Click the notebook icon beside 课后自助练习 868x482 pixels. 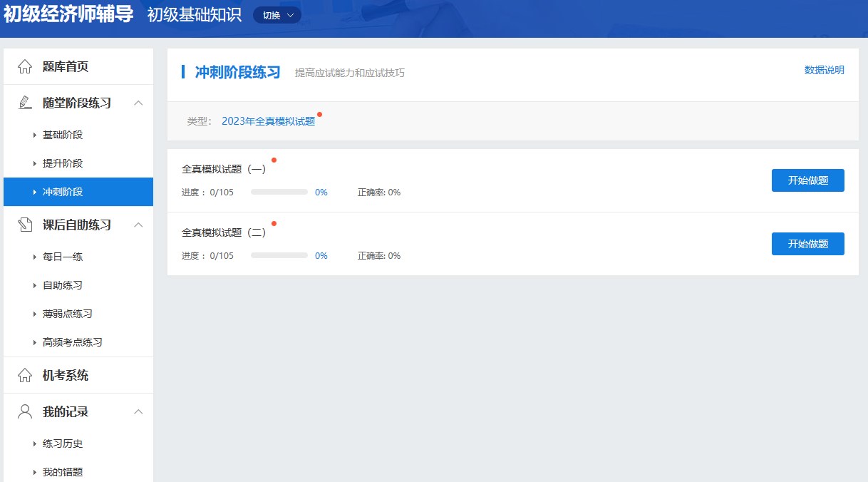[x=25, y=225]
